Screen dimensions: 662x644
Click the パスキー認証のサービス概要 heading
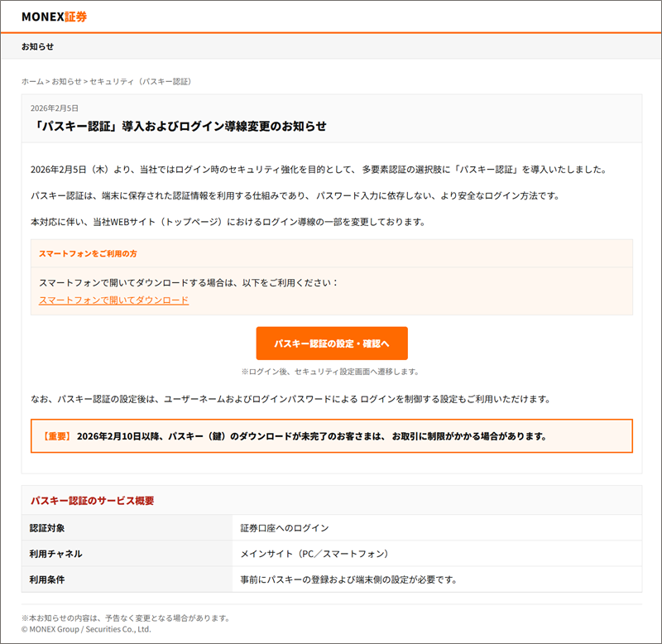click(x=92, y=501)
